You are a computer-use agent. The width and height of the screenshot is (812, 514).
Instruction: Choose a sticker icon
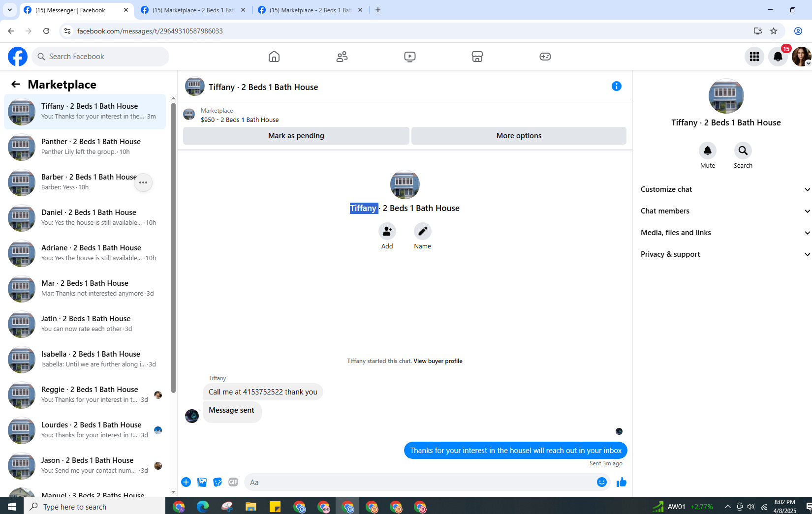218,482
